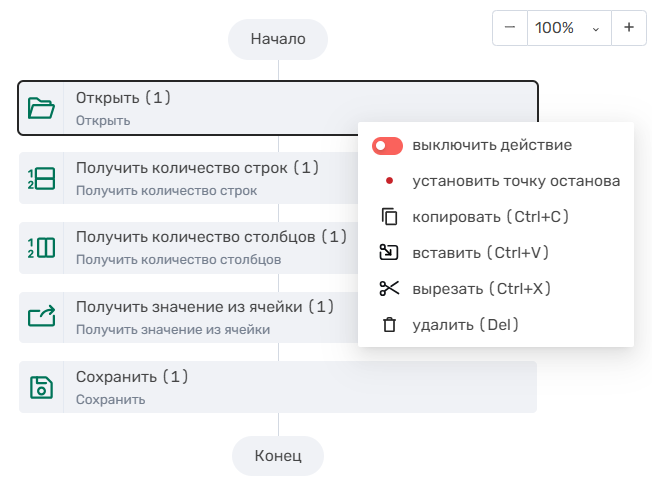
Task: Click the 'Начало' start node
Action: point(278,40)
